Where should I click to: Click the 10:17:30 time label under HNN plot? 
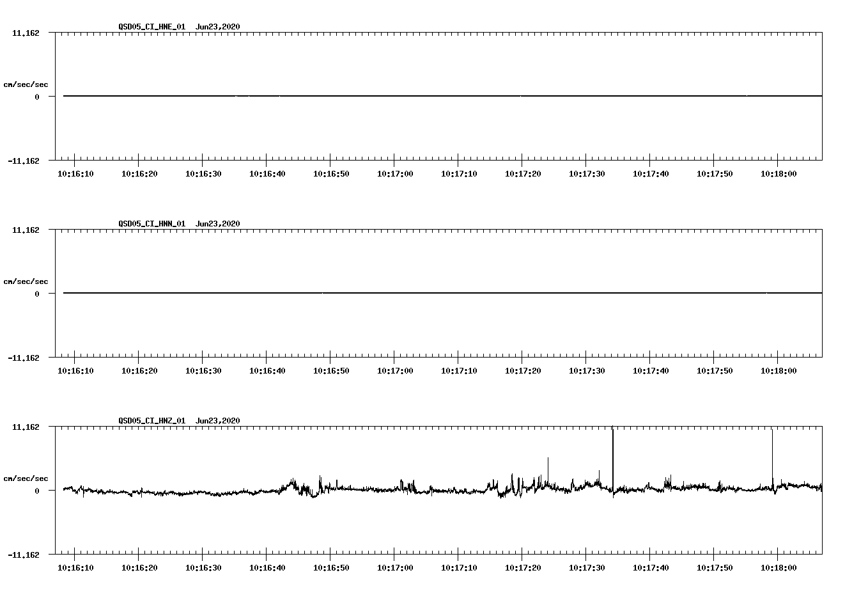click(x=587, y=371)
